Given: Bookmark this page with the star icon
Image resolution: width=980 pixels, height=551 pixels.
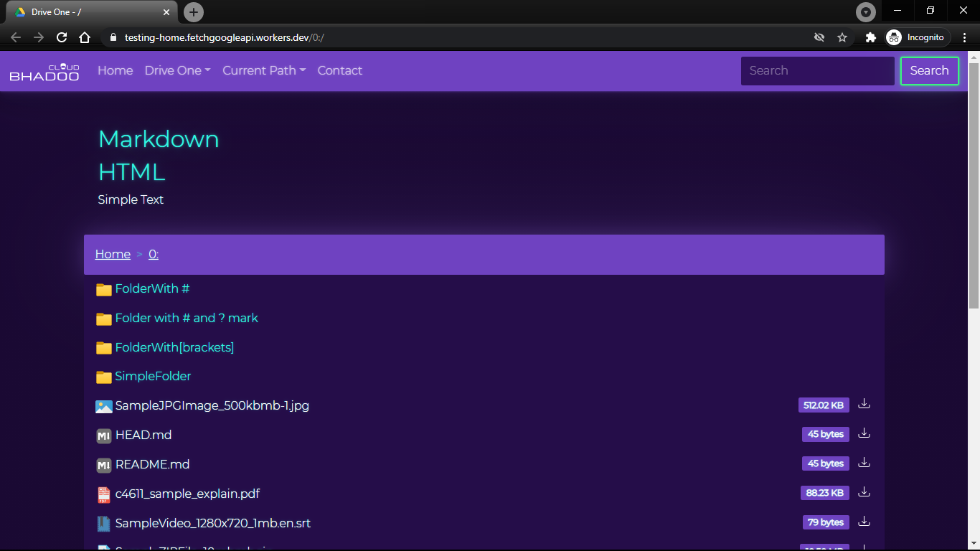Looking at the screenshot, I should click(842, 37).
